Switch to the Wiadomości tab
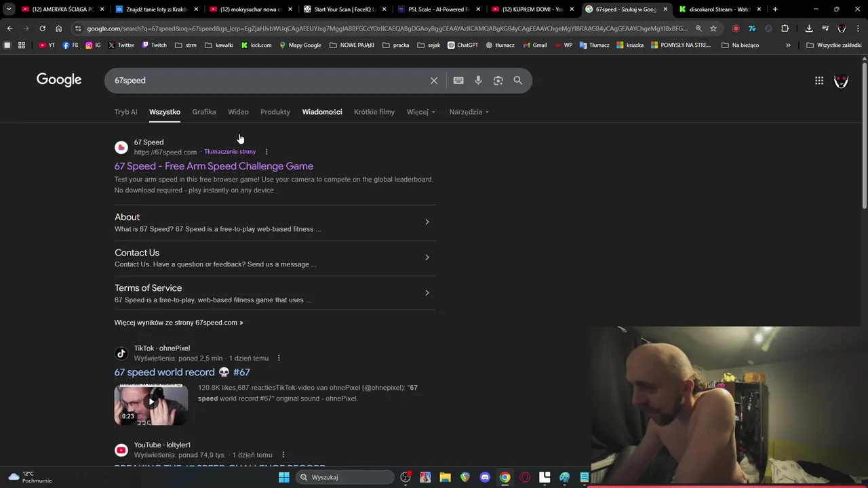This screenshot has width=868, height=488. click(x=322, y=112)
